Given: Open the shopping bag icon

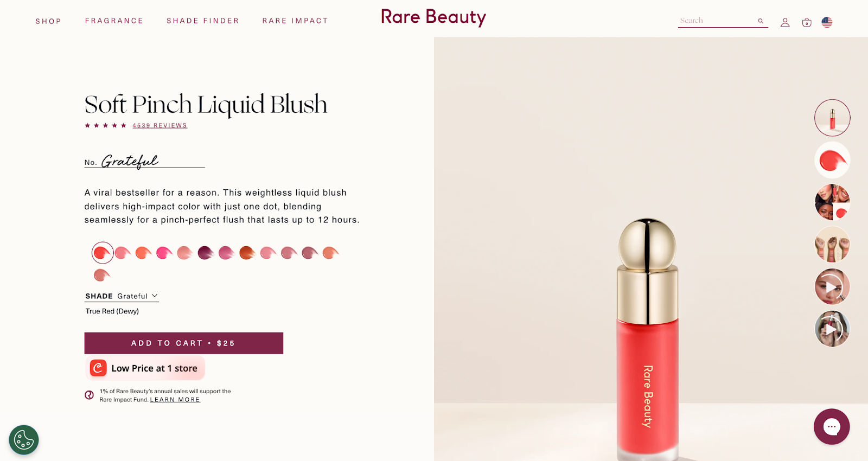Looking at the screenshot, I should tap(807, 23).
